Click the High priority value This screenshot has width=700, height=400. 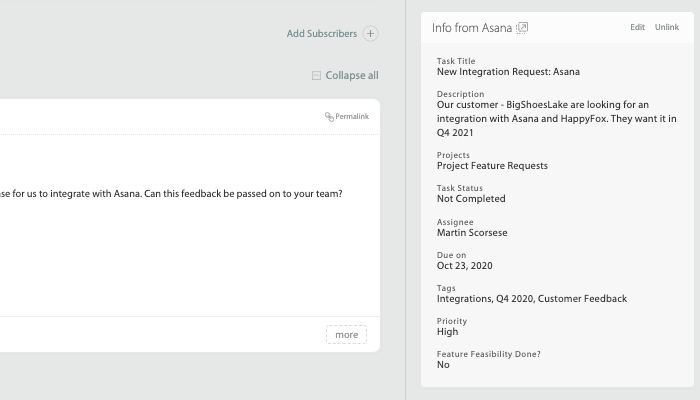point(447,332)
